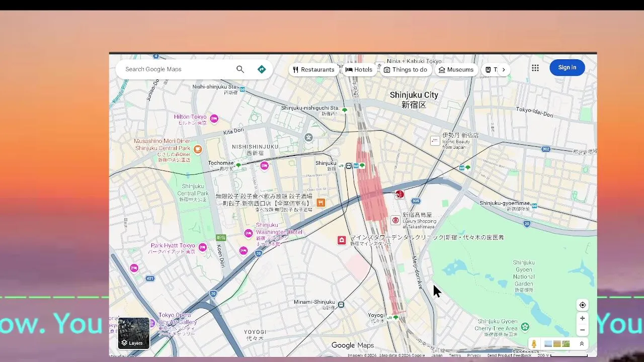The image size is (644, 362).
Task: Click the Ninja + Kabuki Tokyo label
Action: click(x=414, y=61)
